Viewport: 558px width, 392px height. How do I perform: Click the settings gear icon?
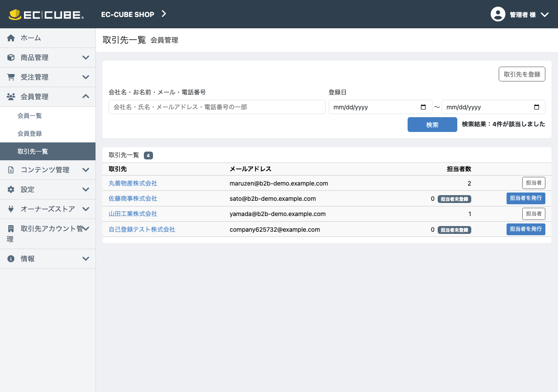point(11,189)
